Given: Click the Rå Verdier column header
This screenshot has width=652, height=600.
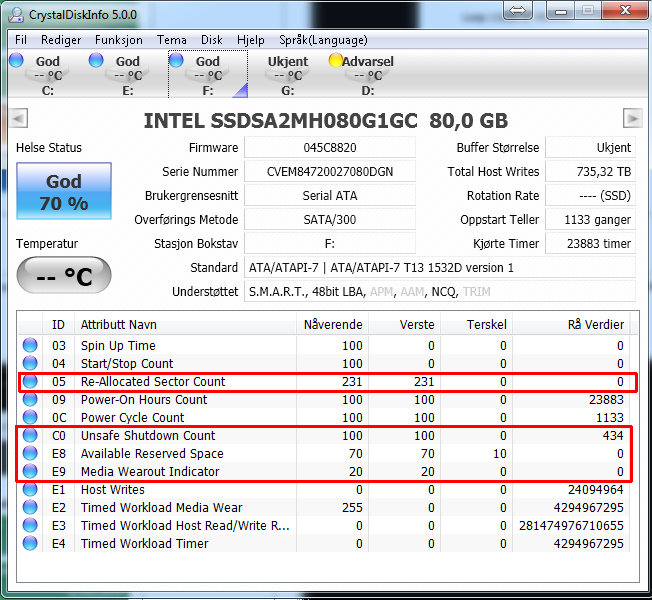Looking at the screenshot, I should 571,324.
